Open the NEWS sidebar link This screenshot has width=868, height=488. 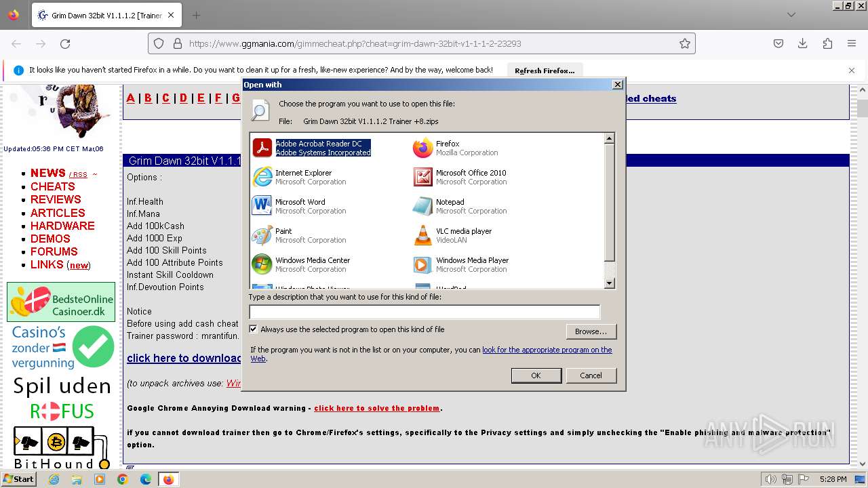[x=48, y=173]
